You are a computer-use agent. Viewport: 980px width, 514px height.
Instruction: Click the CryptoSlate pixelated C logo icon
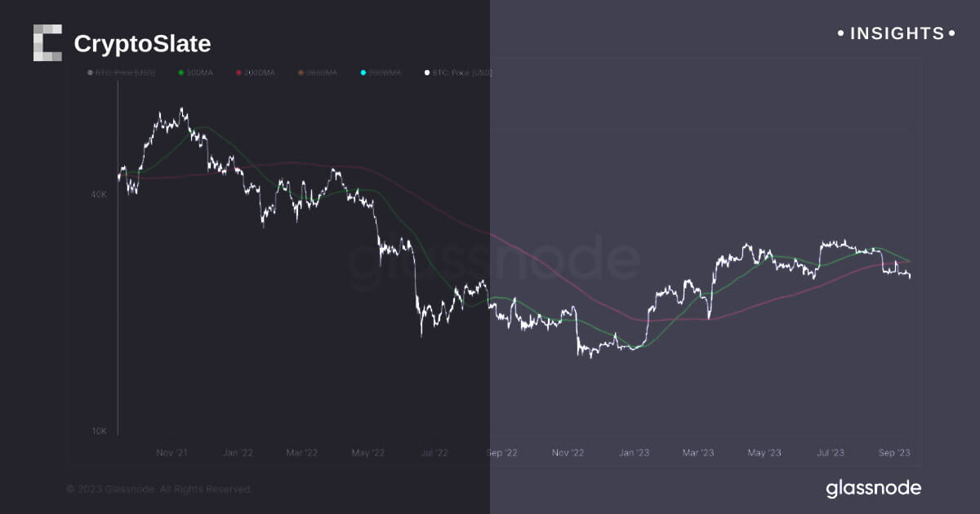click(x=47, y=42)
